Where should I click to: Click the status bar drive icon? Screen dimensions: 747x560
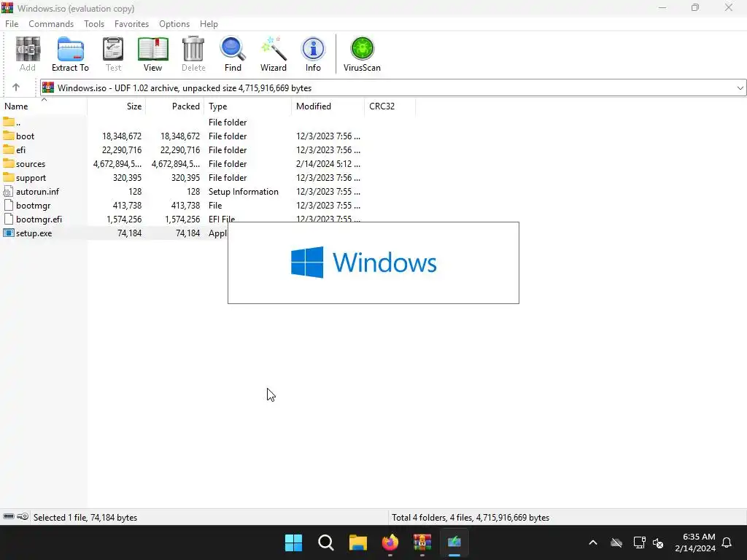pyautogui.click(x=9, y=517)
